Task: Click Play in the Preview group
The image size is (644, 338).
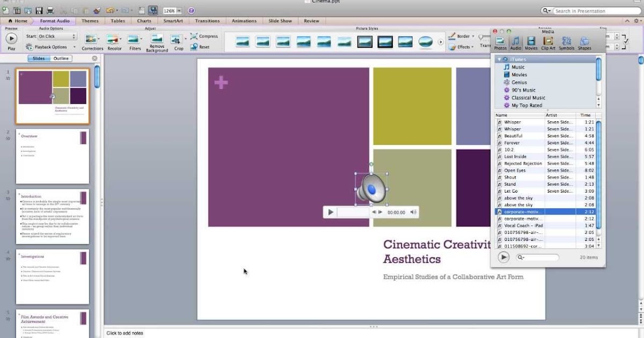Action: point(12,38)
